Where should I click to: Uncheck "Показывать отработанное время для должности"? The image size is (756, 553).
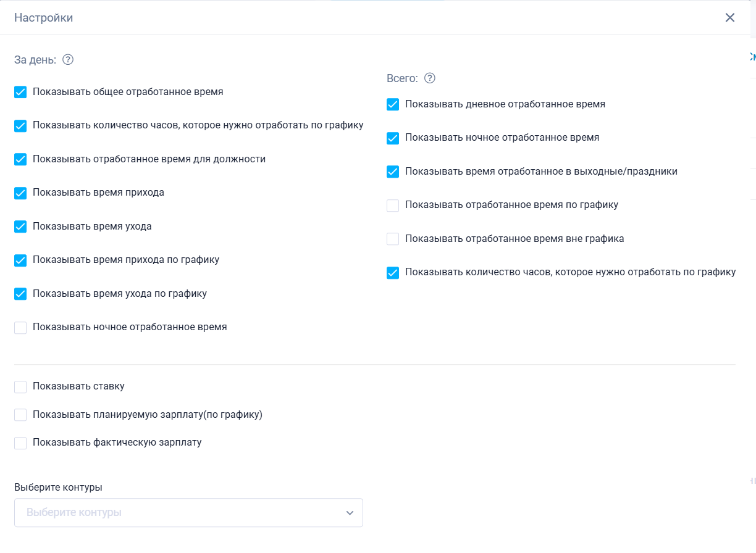pyautogui.click(x=20, y=159)
